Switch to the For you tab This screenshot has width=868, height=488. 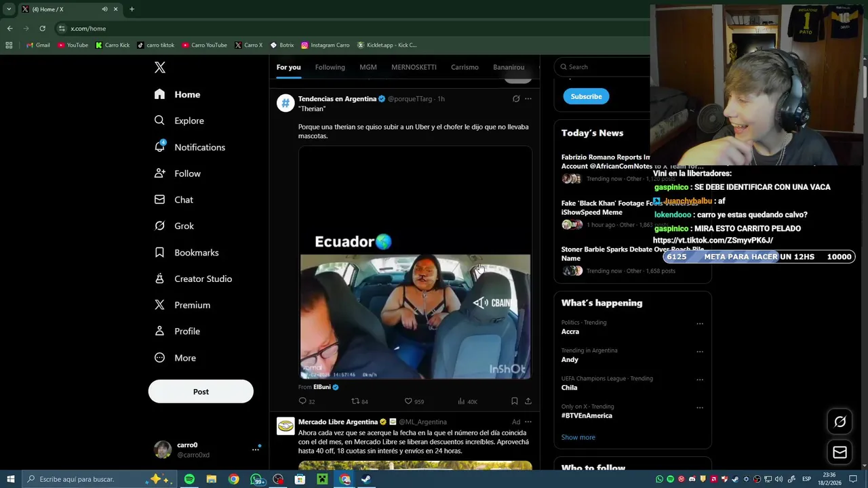[x=288, y=67]
